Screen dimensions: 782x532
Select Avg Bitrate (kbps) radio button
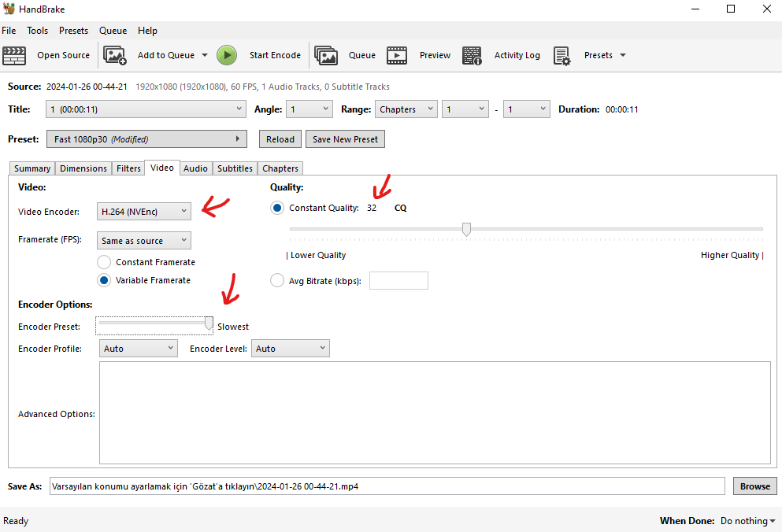(x=277, y=281)
